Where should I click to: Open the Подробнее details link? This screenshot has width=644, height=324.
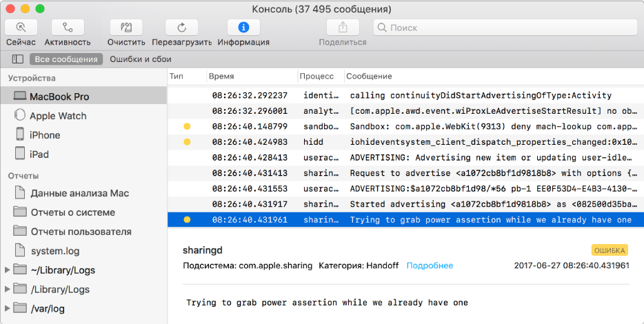[430, 265]
